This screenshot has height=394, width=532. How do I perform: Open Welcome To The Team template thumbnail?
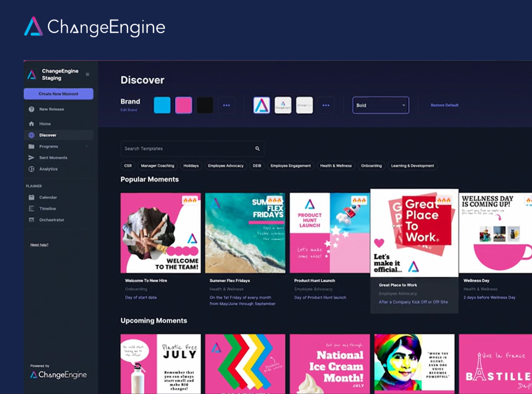point(161,233)
